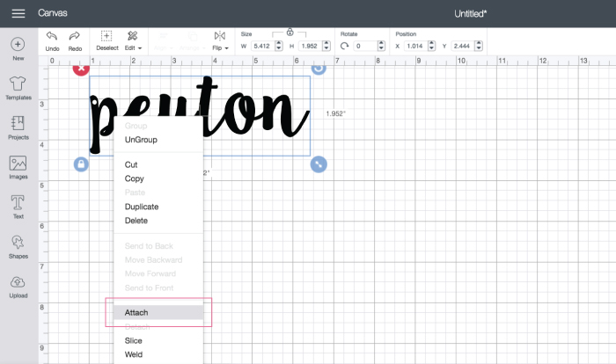Open the hamburger main menu

pyautogui.click(x=18, y=13)
